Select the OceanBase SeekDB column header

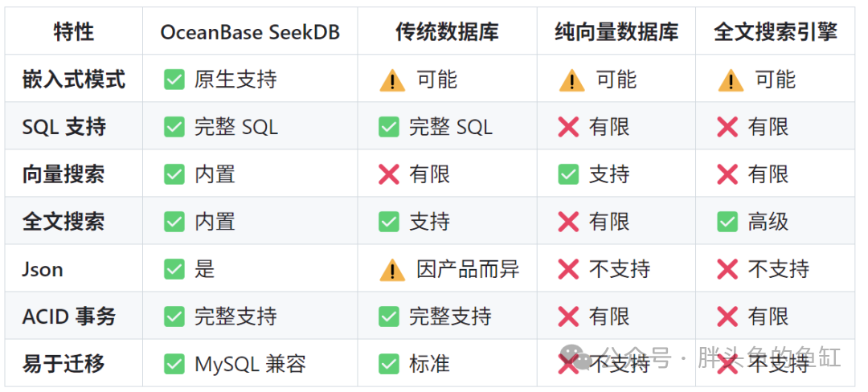pyautogui.click(x=250, y=32)
